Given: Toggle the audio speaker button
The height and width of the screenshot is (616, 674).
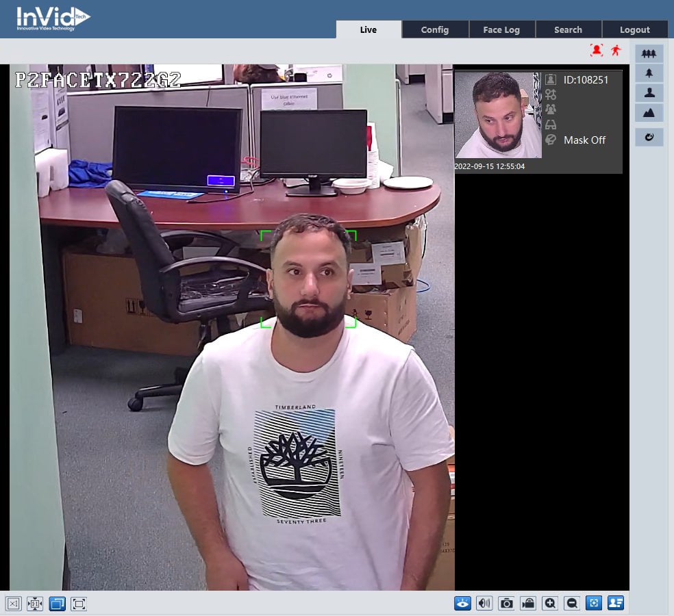Looking at the screenshot, I should pyautogui.click(x=484, y=603).
